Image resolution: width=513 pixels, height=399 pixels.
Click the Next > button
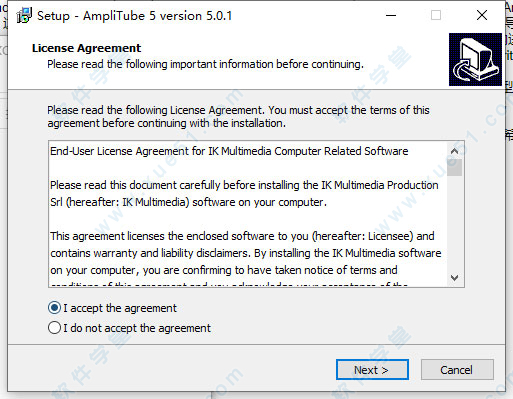pyautogui.click(x=372, y=370)
